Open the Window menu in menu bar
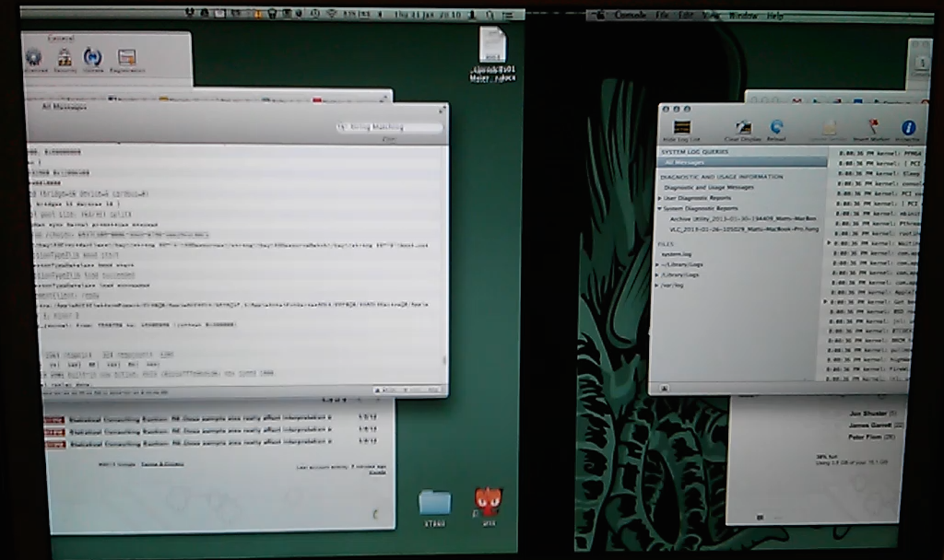 point(744,16)
